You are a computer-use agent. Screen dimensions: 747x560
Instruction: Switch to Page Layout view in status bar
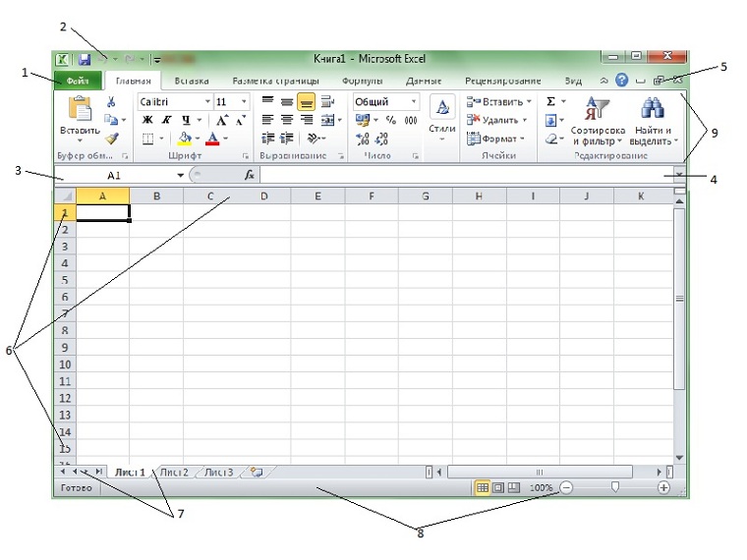pyautogui.click(x=498, y=487)
